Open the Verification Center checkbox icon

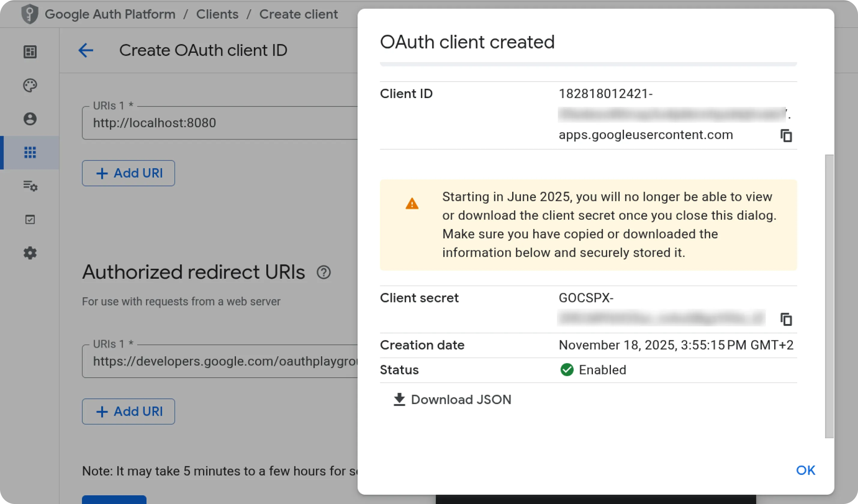click(30, 220)
